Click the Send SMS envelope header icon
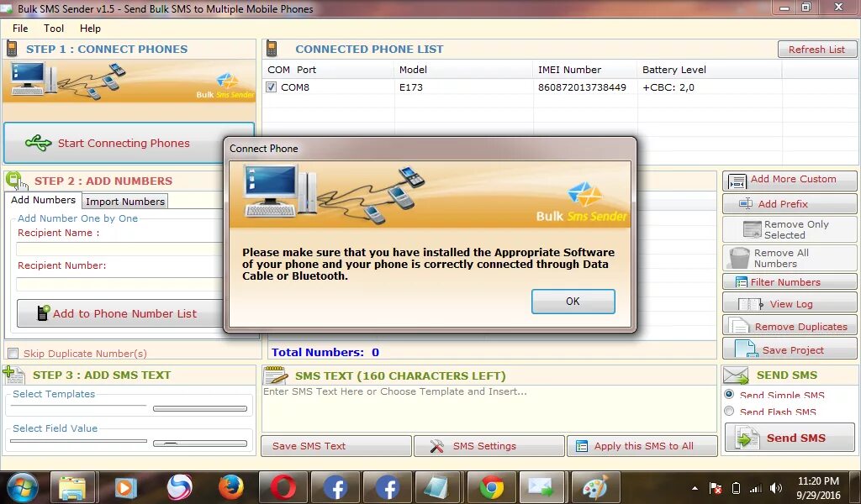861x504 pixels. [x=736, y=375]
